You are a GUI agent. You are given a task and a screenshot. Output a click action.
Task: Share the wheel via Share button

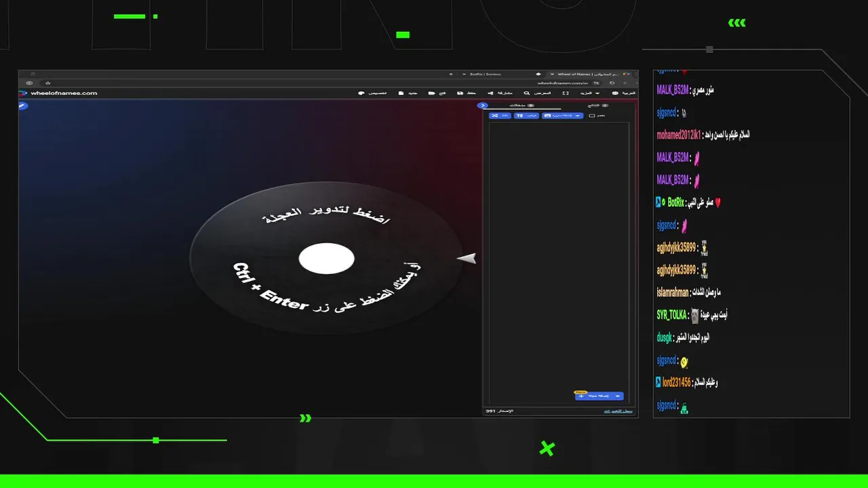[x=500, y=93]
